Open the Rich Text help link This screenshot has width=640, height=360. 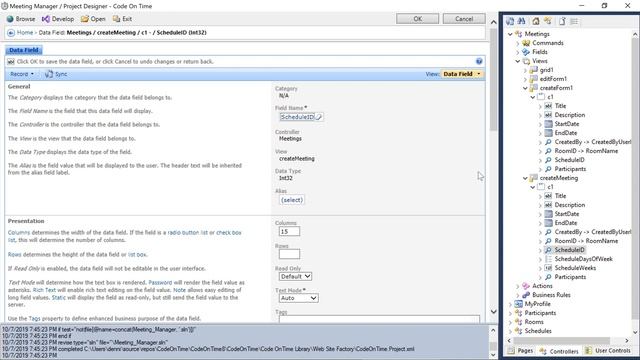tap(44, 290)
